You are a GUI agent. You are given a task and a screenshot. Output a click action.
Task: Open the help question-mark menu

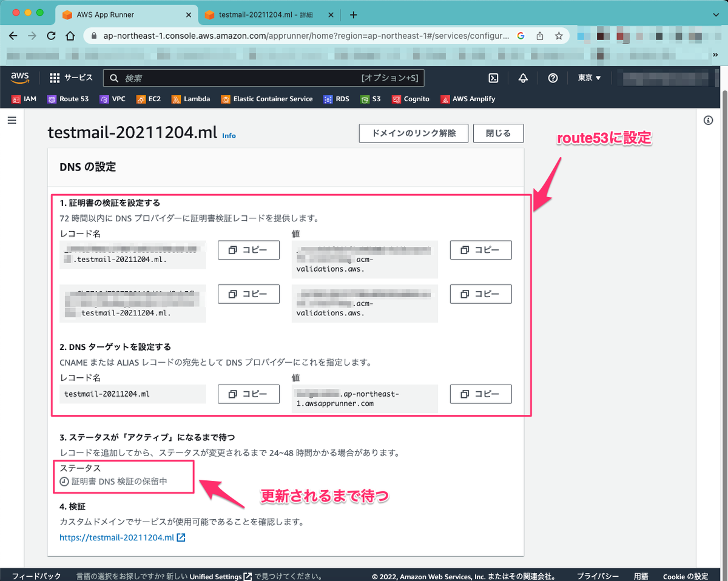(553, 78)
